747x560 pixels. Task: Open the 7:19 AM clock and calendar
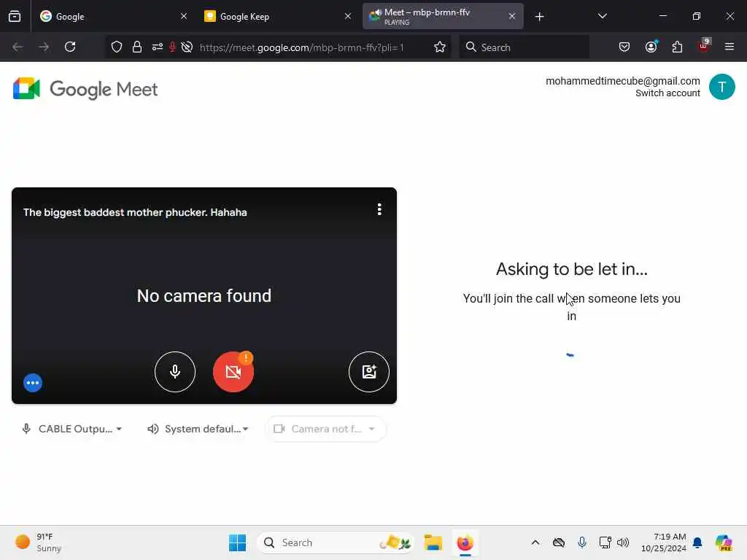[x=664, y=542]
